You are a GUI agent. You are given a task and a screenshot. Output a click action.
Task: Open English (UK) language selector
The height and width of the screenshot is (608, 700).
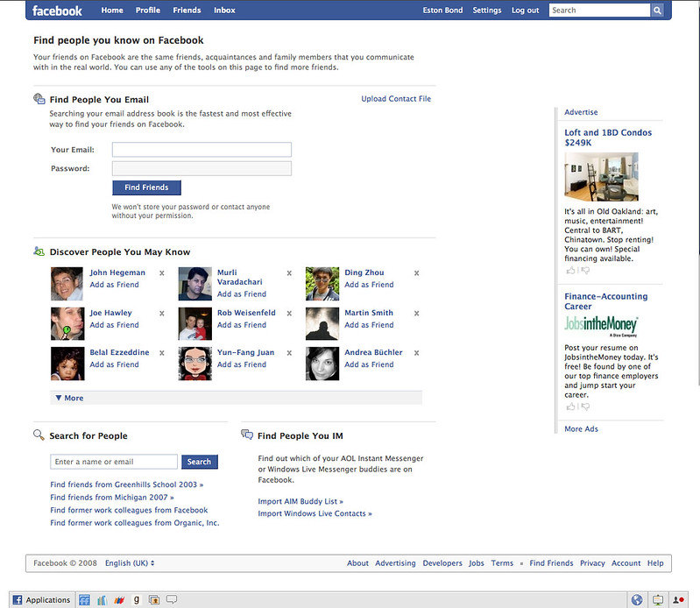[130, 563]
